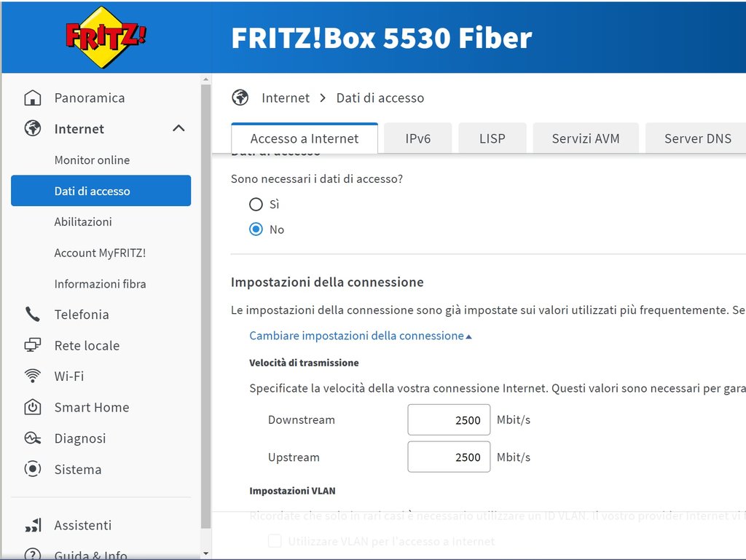
Task: Go to Account MyFRITZ! page
Action: pyautogui.click(x=100, y=253)
